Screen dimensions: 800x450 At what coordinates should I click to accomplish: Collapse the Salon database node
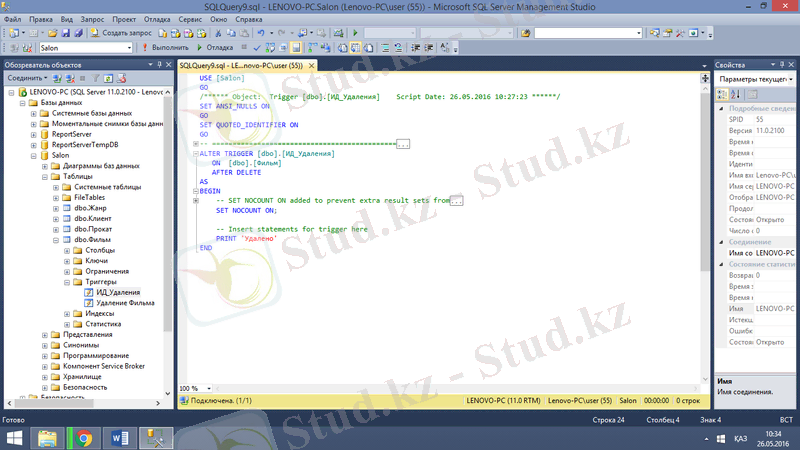click(x=34, y=156)
